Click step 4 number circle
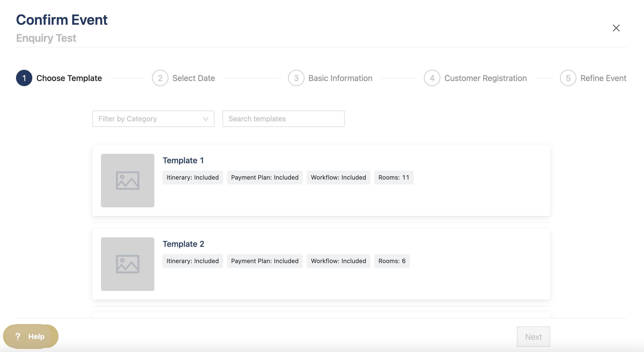 click(432, 78)
